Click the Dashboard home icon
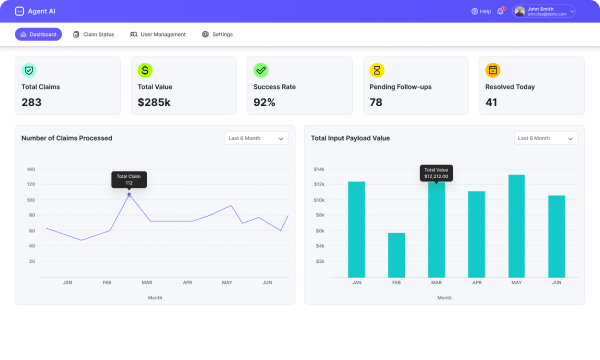 coord(23,34)
